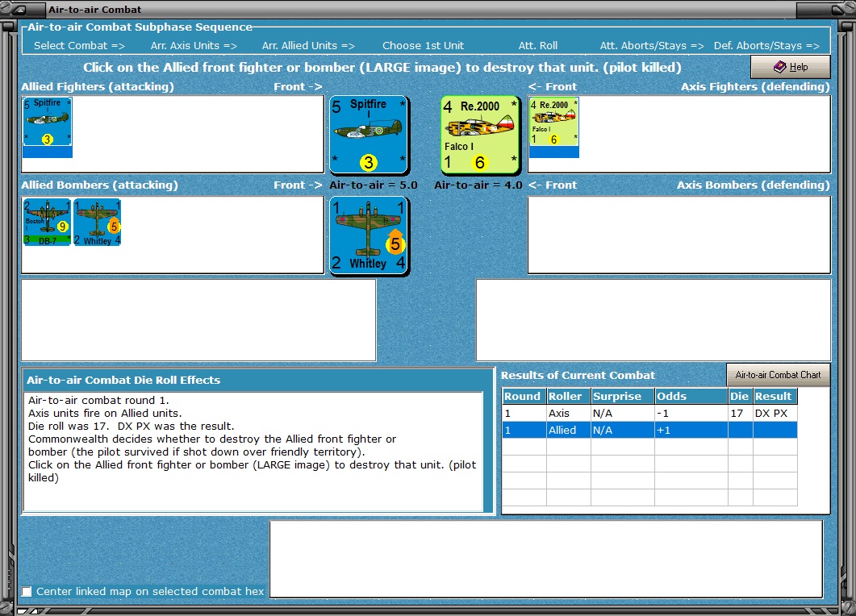Click the Roller column header
This screenshot has height=616, width=856.
click(568, 396)
